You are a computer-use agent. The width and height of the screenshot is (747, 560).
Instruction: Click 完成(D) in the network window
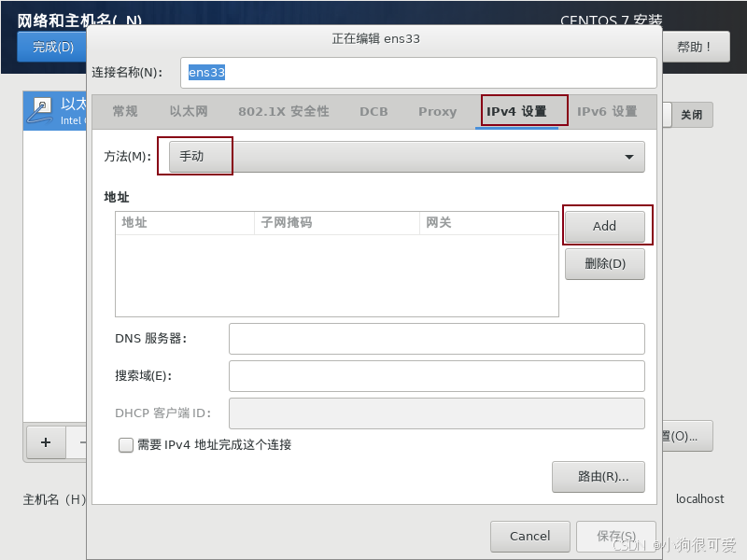tap(53, 47)
